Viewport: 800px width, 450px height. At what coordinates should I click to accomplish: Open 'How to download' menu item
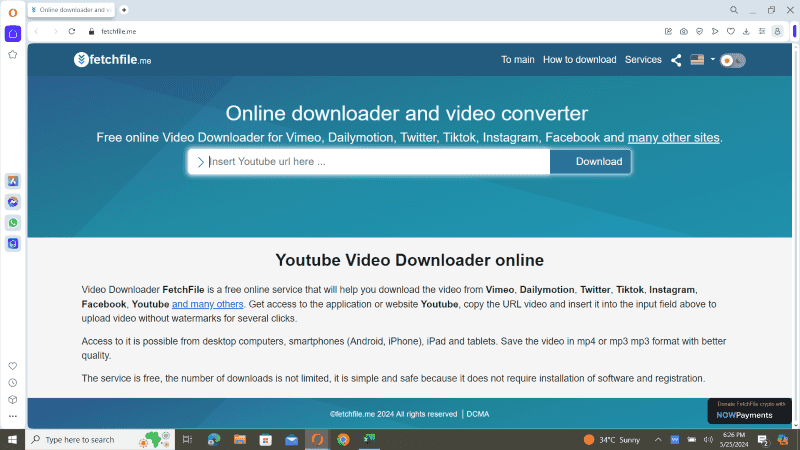pyautogui.click(x=580, y=60)
